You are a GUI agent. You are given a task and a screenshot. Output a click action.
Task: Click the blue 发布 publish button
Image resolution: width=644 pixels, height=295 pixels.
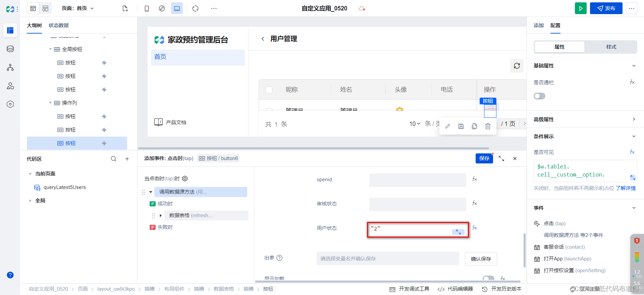point(606,8)
